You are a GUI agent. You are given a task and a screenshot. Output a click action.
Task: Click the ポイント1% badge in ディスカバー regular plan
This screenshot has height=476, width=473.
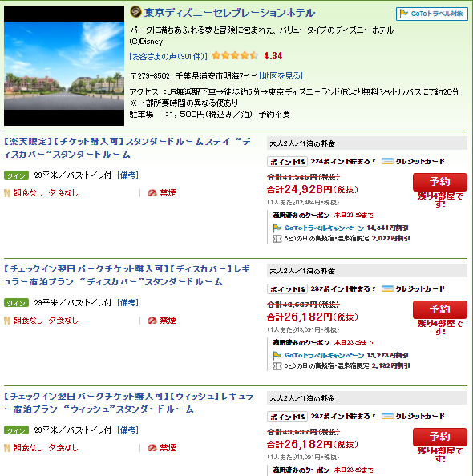[287, 289]
